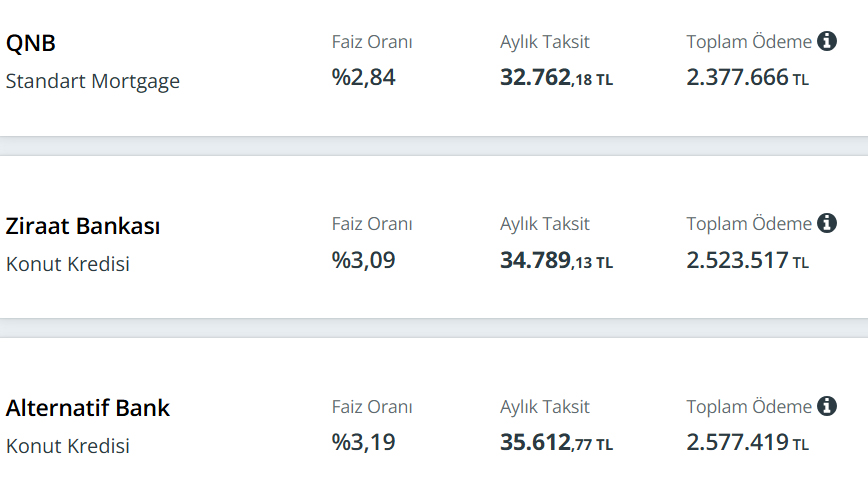Click the 32.762,18 TL monthly installment
Viewport: 868px width, 496px height.
556,78
